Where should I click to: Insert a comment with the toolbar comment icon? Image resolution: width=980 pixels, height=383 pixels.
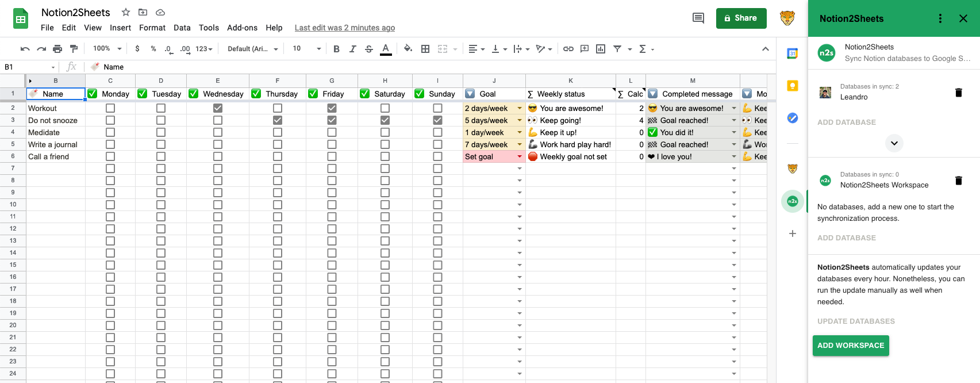585,49
